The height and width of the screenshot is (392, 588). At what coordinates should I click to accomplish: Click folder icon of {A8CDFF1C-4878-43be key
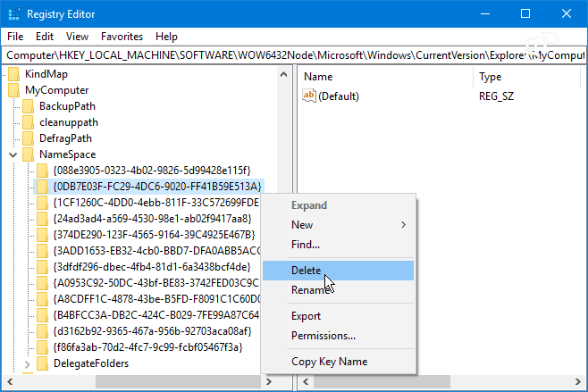pos(42,299)
